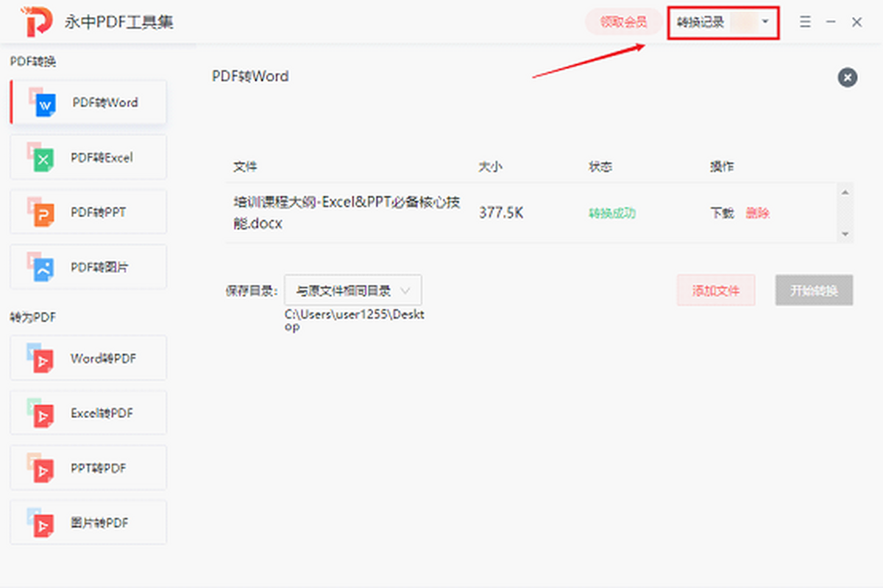
Task: Click 下载 link for converted docx file
Action: [721, 213]
